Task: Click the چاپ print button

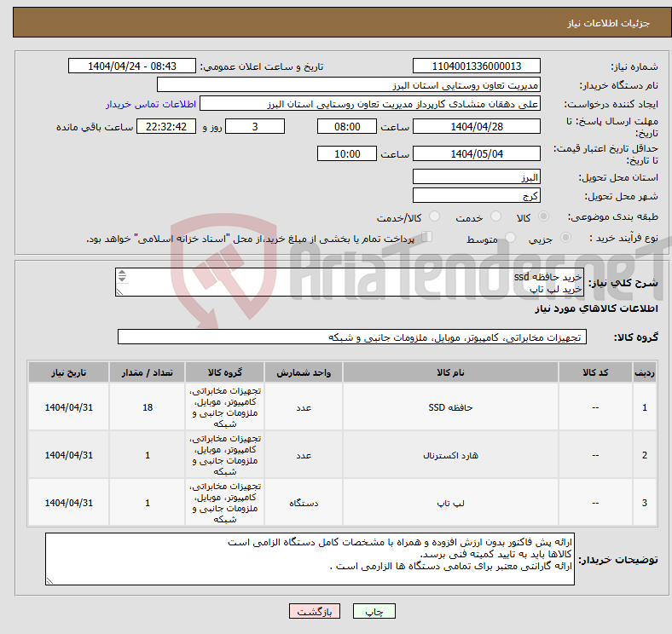Action: click(374, 611)
